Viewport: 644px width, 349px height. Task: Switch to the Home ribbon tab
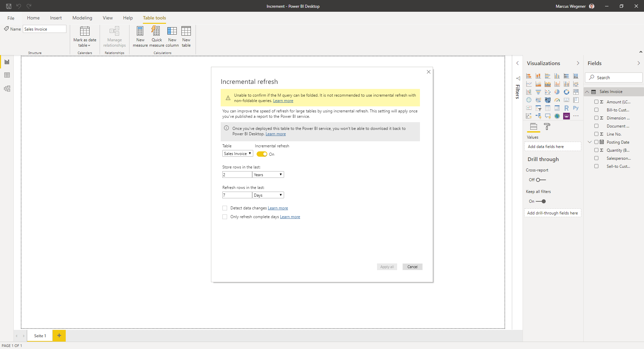pos(33,18)
